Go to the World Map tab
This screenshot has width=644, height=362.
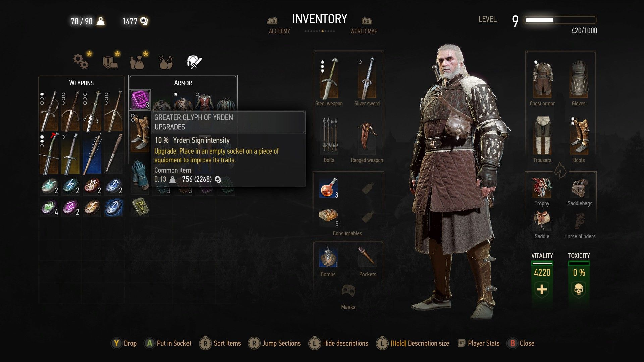(x=364, y=31)
